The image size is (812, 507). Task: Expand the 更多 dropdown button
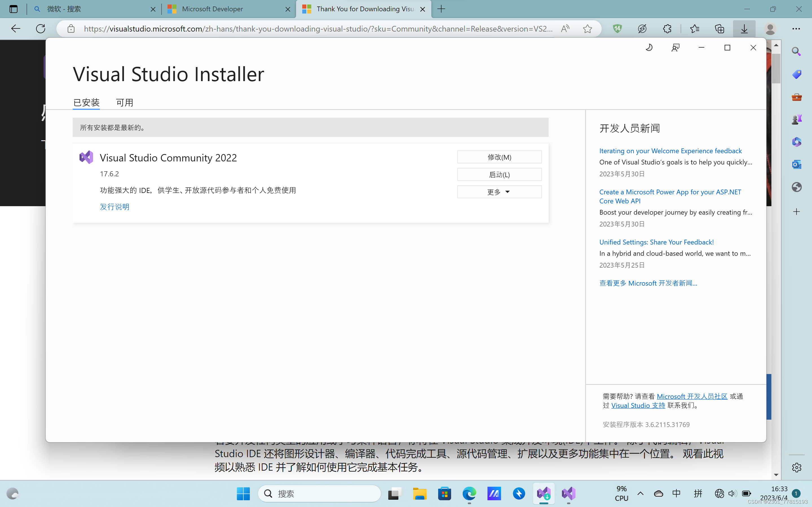point(499,192)
